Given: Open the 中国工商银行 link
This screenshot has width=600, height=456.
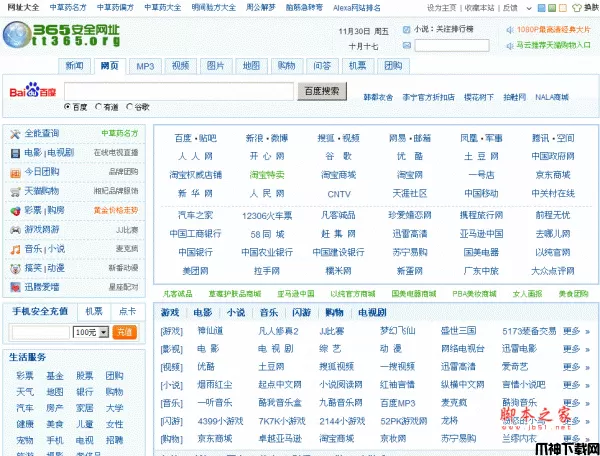Looking at the screenshot, I should [x=196, y=234].
